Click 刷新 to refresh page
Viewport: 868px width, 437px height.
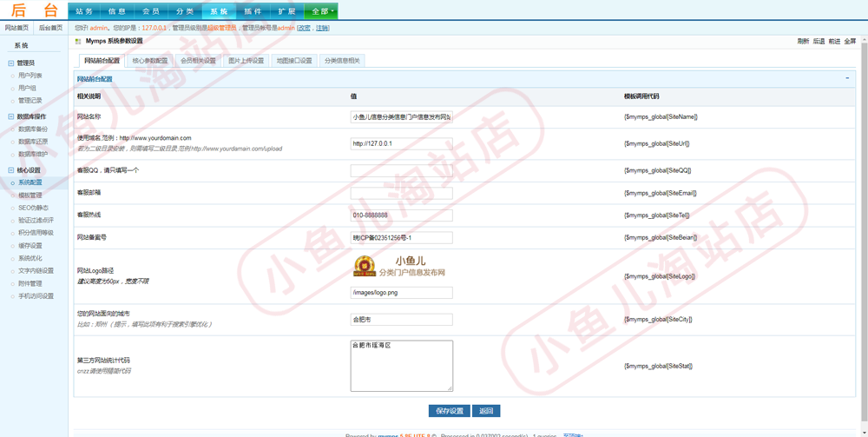803,41
